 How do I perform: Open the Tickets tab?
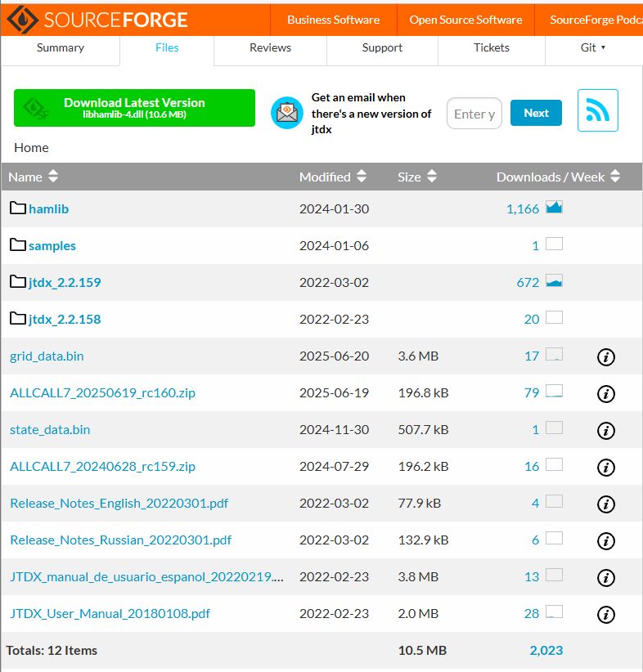(x=492, y=47)
